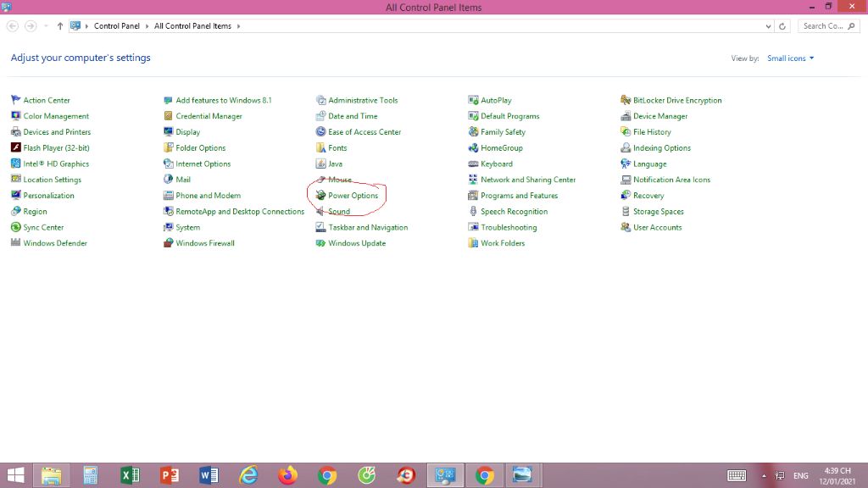Open Java control panel icon
Viewport: 868px width, 488px height.
[x=320, y=164]
